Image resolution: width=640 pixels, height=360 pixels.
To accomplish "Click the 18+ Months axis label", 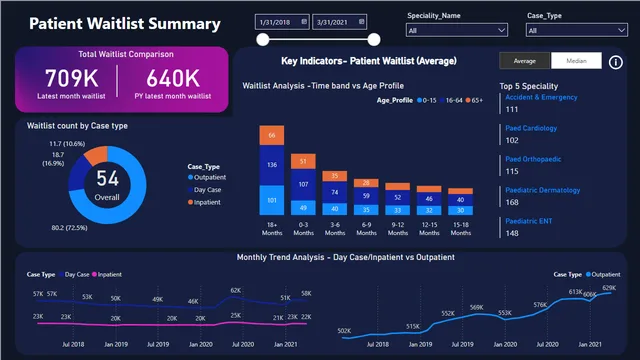I will tap(272, 229).
